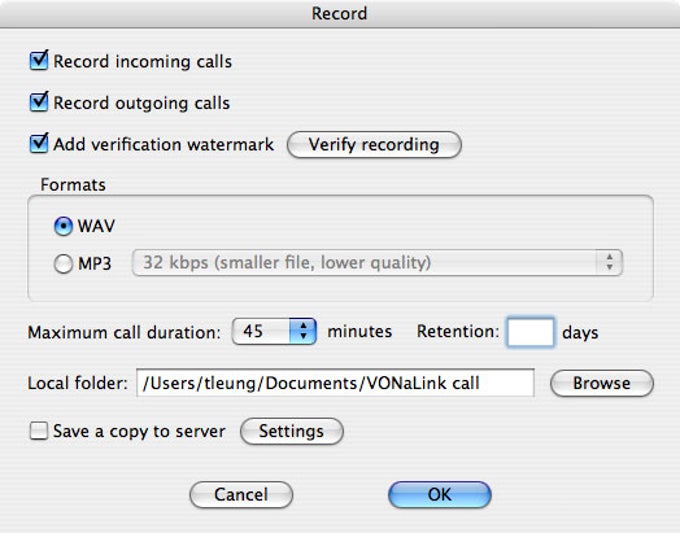Click the duration dropdown stepper arrows
The width and height of the screenshot is (680, 533).
pos(305,331)
